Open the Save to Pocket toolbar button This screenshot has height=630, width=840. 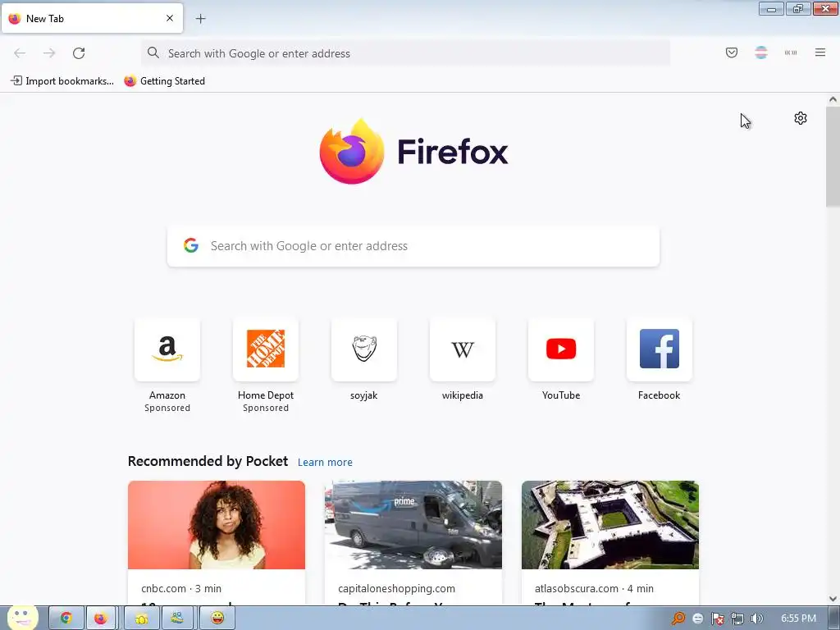coord(731,52)
